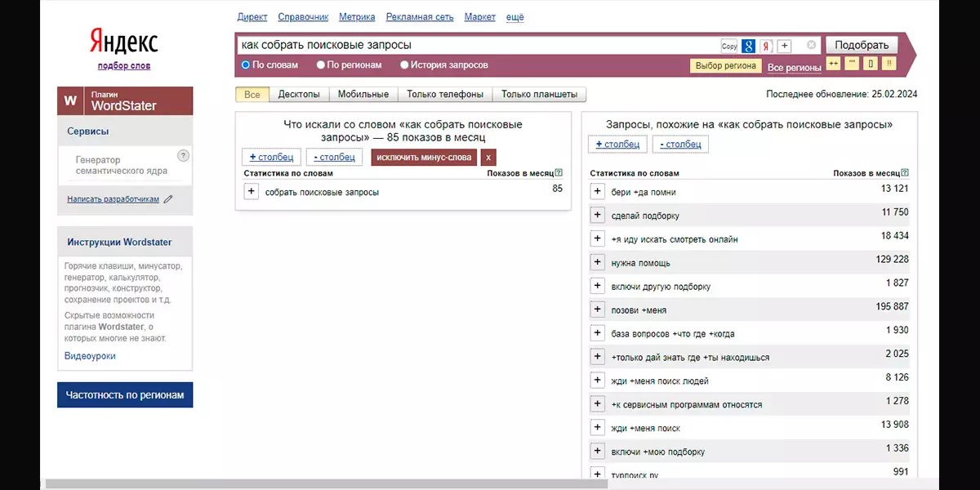Viewport: 980px width, 490px height.
Task: Add phrase +к сервисным программам относятся
Action: pos(598,404)
